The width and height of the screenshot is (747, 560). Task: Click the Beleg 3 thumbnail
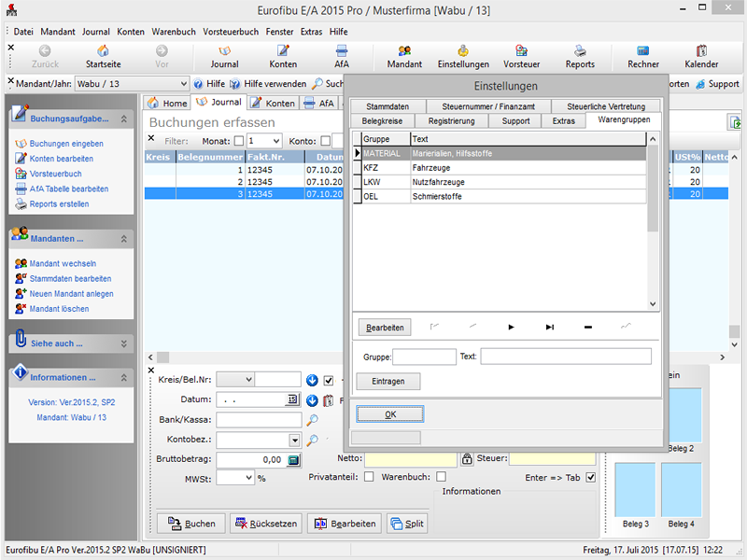[635, 490]
